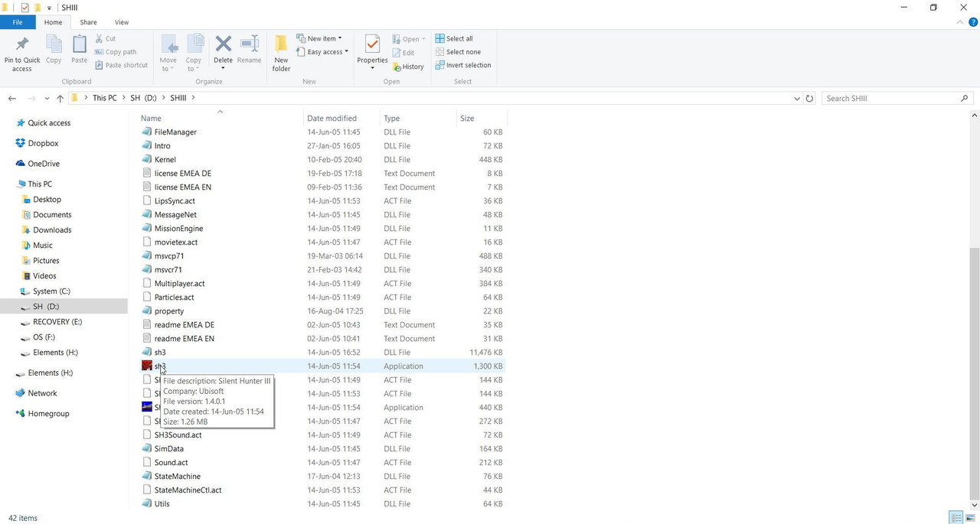Click the Paste ribbon icon
980x524 pixels.
click(79, 44)
